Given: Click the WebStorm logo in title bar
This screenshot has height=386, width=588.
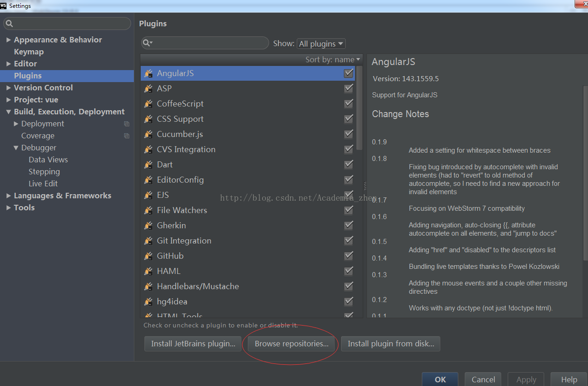Looking at the screenshot, I should click(4, 6).
